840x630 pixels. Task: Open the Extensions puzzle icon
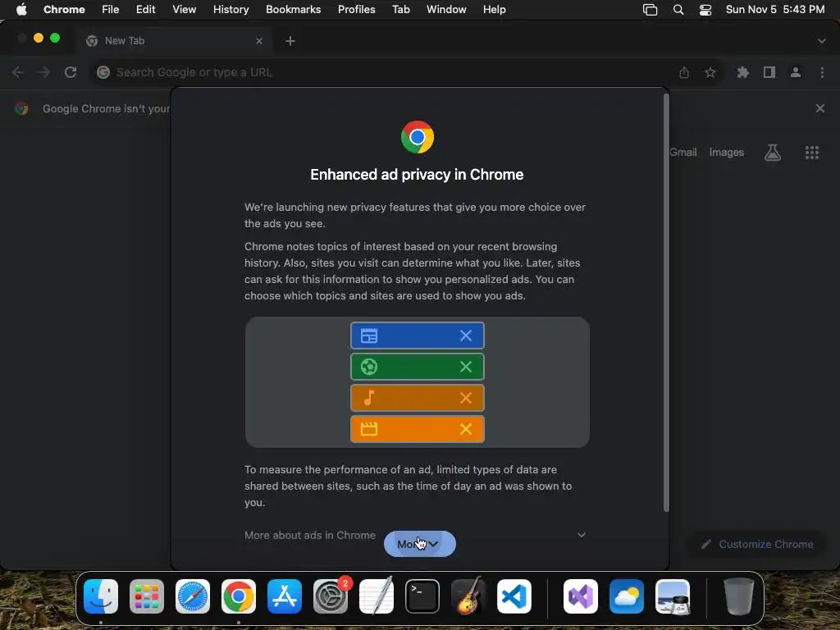click(x=743, y=72)
